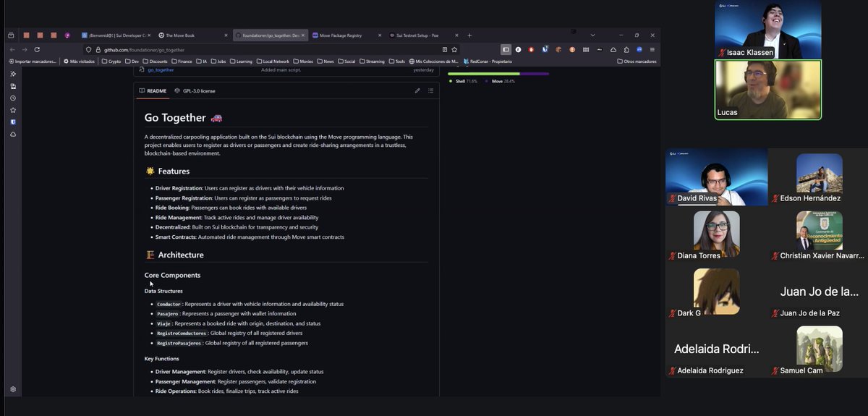
Task: Switch to Sui Developer tab
Action: tap(116, 35)
